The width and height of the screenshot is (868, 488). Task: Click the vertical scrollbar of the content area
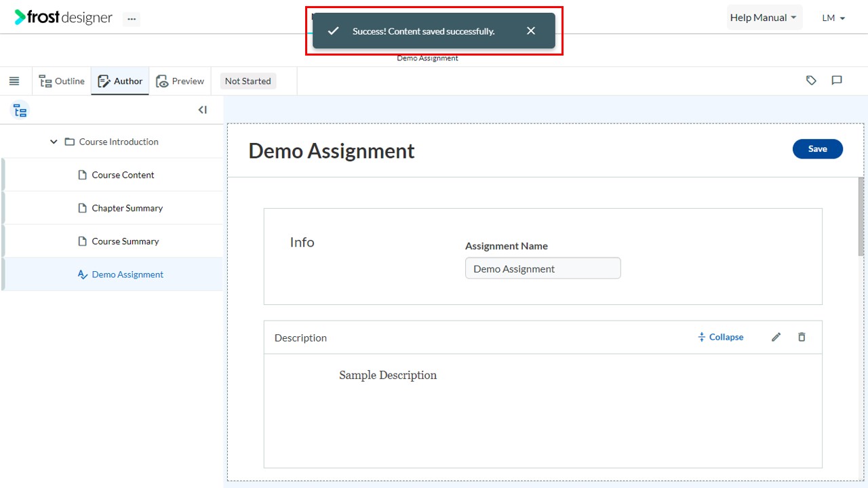(861, 217)
